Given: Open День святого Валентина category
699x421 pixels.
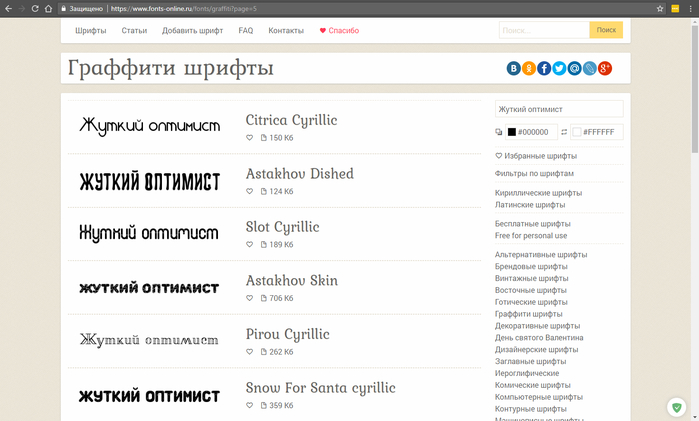Looking at the screenshot, I should click(539, 338).
